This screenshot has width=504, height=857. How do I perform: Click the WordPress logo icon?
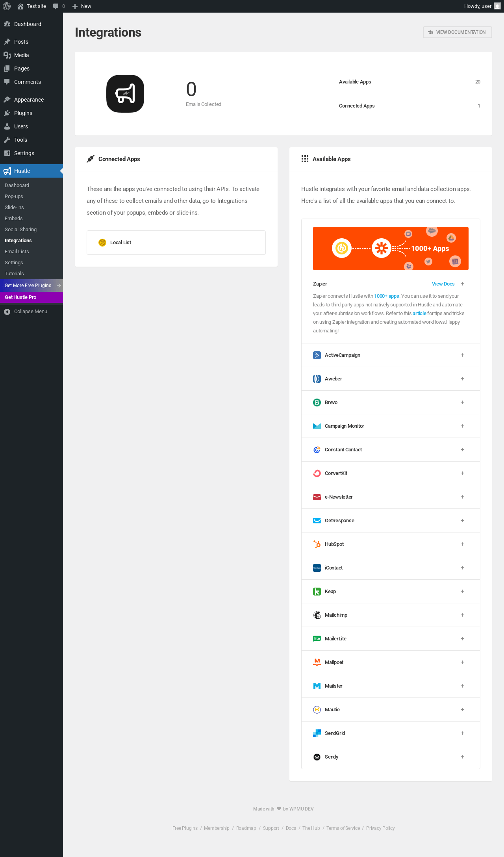pos(7,6)
